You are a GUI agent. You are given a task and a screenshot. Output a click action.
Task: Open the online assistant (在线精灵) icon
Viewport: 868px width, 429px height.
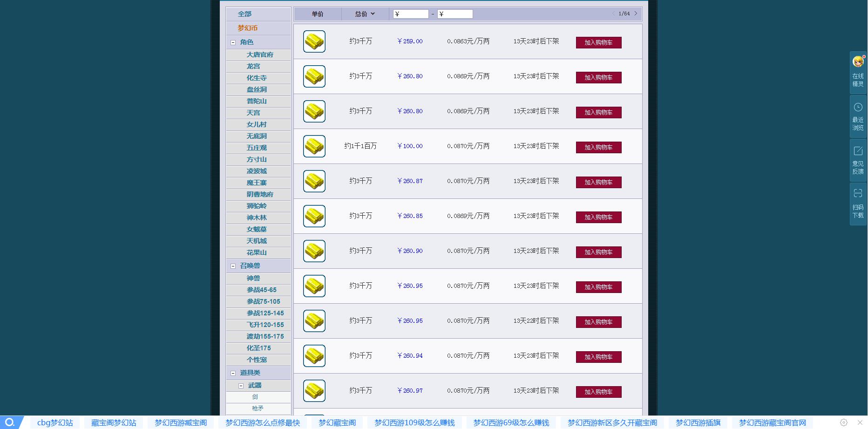click(858, 62)
